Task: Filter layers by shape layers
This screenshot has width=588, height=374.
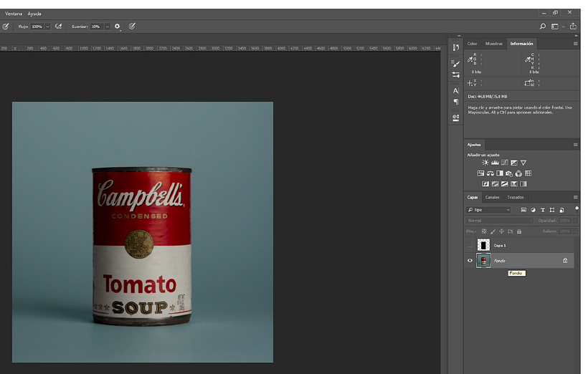Action: [552, 210]
